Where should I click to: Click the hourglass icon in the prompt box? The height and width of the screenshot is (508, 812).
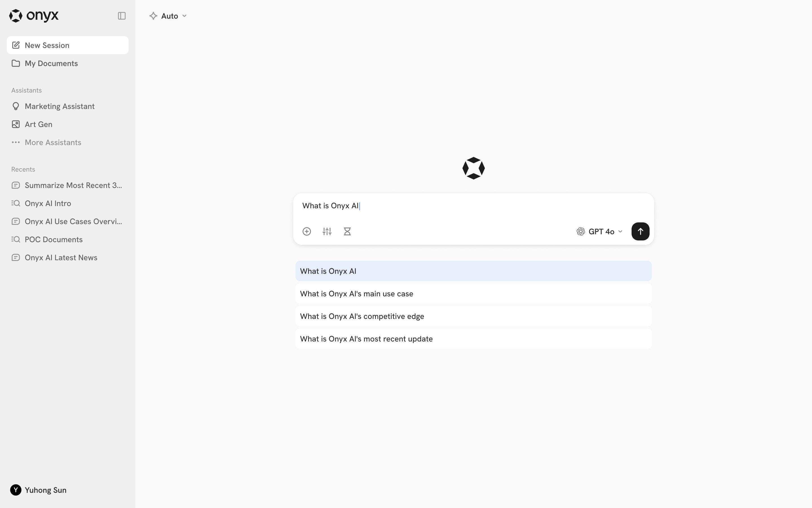[x=347, y=231]
